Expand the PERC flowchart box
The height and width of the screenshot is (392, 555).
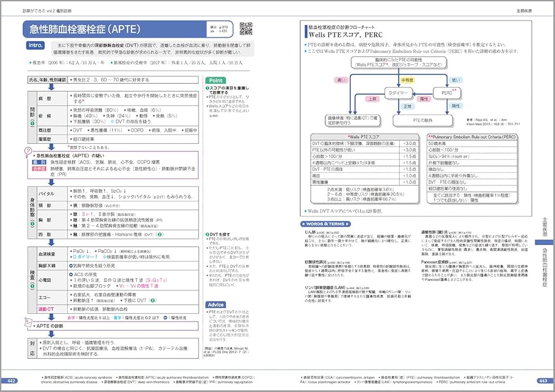point(447,93)
